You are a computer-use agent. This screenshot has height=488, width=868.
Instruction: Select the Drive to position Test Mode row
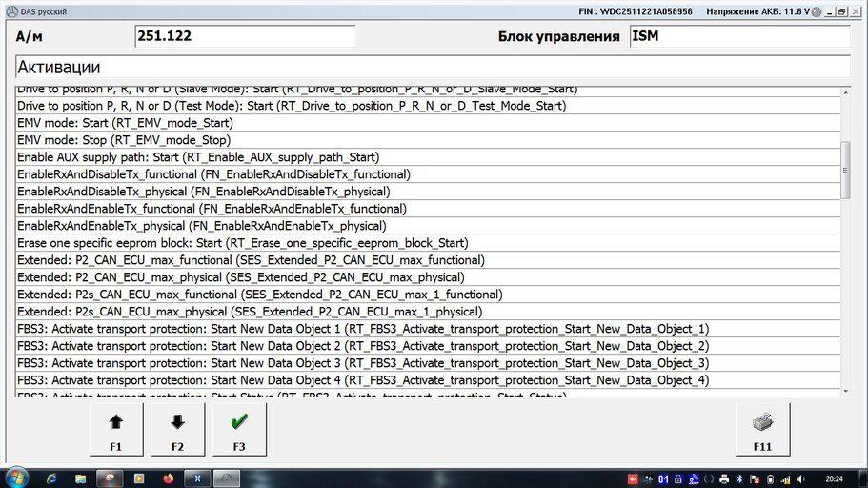pos(428,106)
